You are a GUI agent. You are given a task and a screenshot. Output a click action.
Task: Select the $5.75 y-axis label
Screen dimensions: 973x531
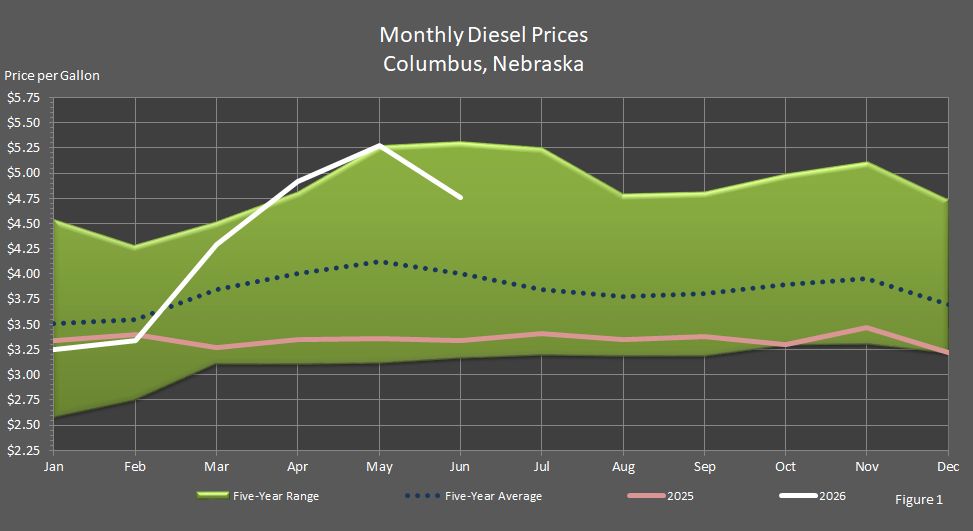point(24,97)
